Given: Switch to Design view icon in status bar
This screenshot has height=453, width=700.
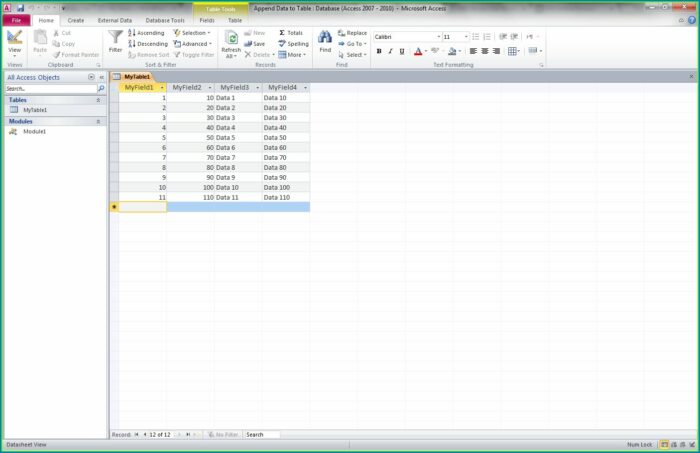Looking at the screenshot, I should (x=692, y=445).
